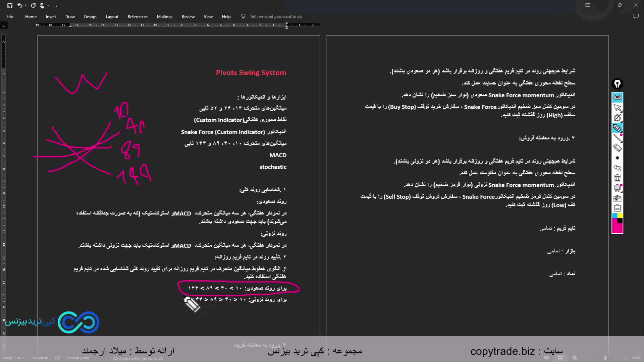Switch to cursor mode via the arrow icon
This screenshot has width=644, height=362.
pos(618,108)
